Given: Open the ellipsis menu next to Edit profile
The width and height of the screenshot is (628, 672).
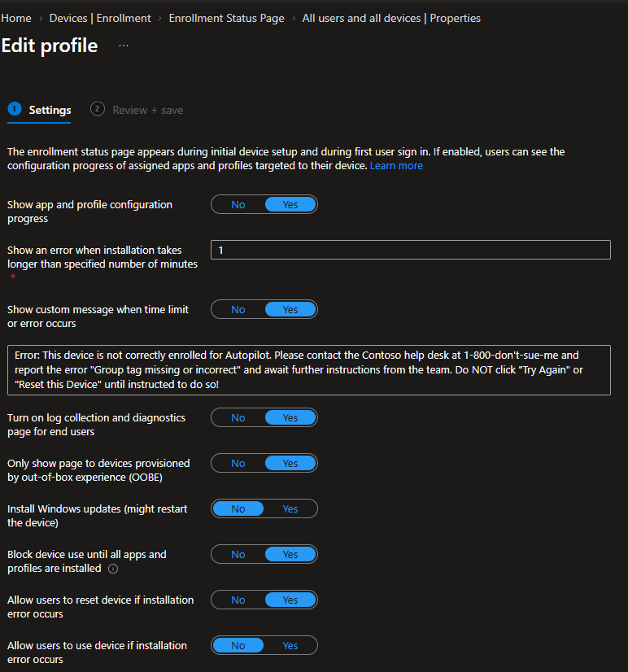Looking at the screenshot, I should tap(124, 46).
